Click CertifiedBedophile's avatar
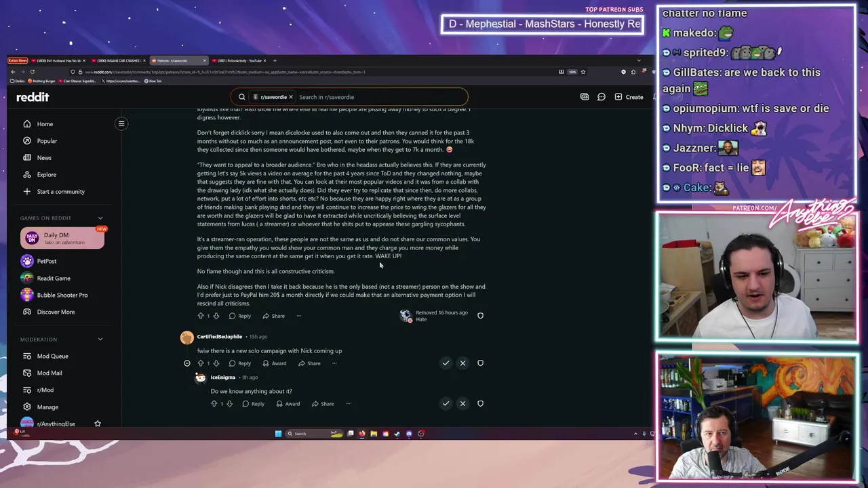Image resolution: width=868 pixels, height=488 pixels. [x=186, y=338]
